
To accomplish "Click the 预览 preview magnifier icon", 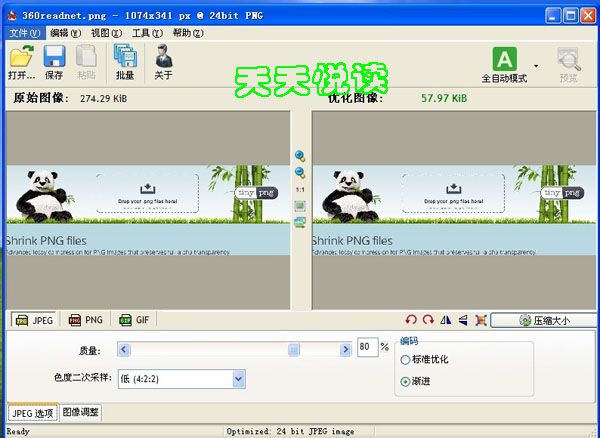I will 569,65.
